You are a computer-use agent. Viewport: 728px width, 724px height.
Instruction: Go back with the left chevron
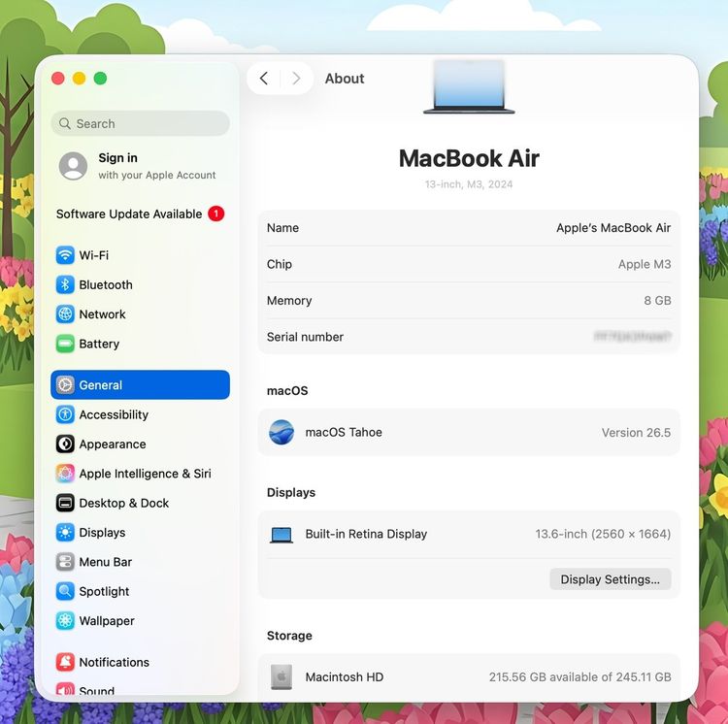tap(264, 78)
